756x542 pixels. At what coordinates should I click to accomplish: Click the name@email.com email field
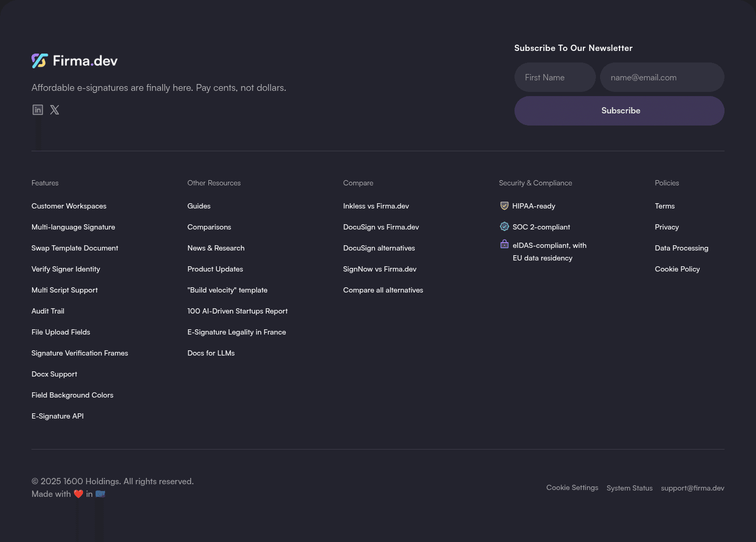pos(662,77)
